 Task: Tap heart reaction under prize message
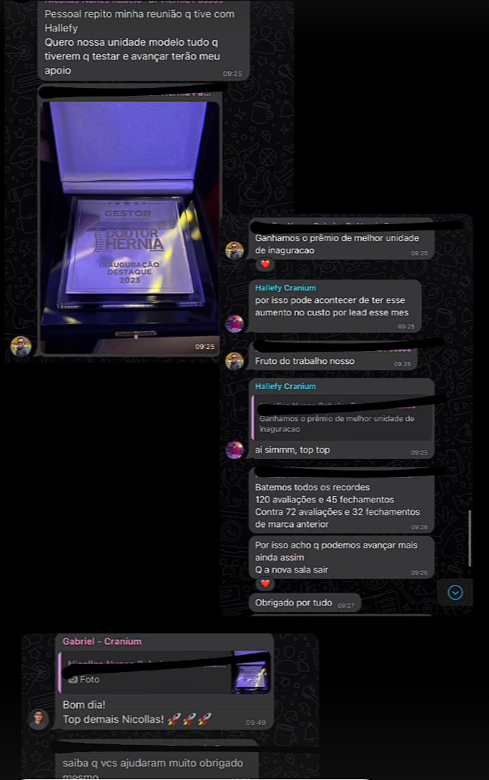(x=265, y=264)
